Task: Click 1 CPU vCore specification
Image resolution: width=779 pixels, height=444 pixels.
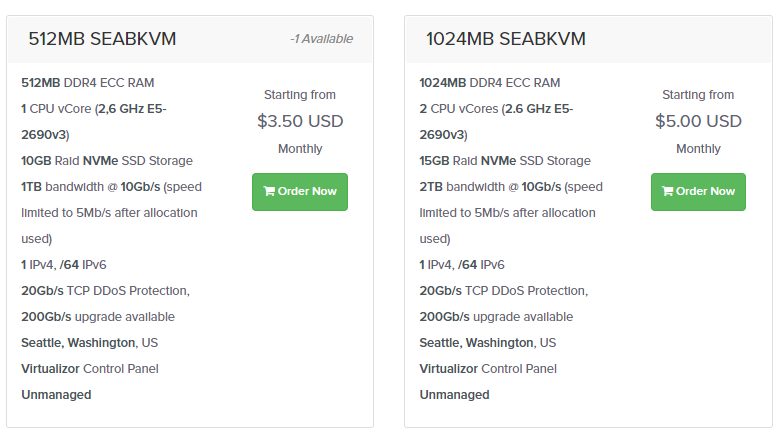Action: click(94, 122)
